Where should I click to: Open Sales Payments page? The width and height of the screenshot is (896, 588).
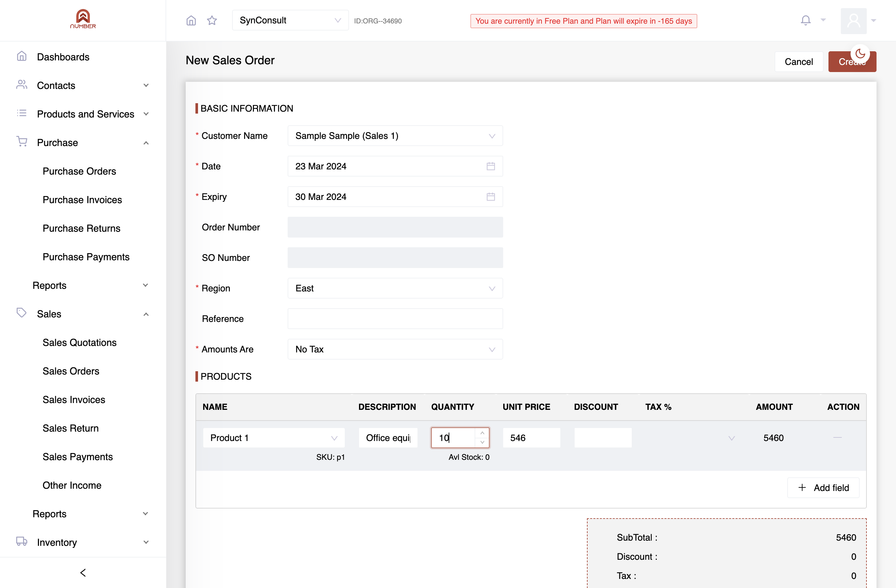[x=78, y=457]
